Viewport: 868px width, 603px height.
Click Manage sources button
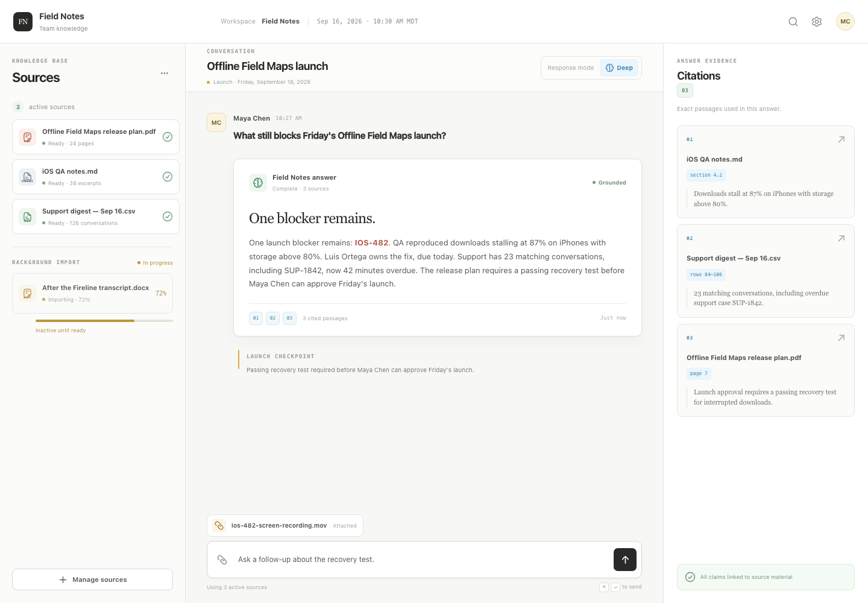pos(92,579)
